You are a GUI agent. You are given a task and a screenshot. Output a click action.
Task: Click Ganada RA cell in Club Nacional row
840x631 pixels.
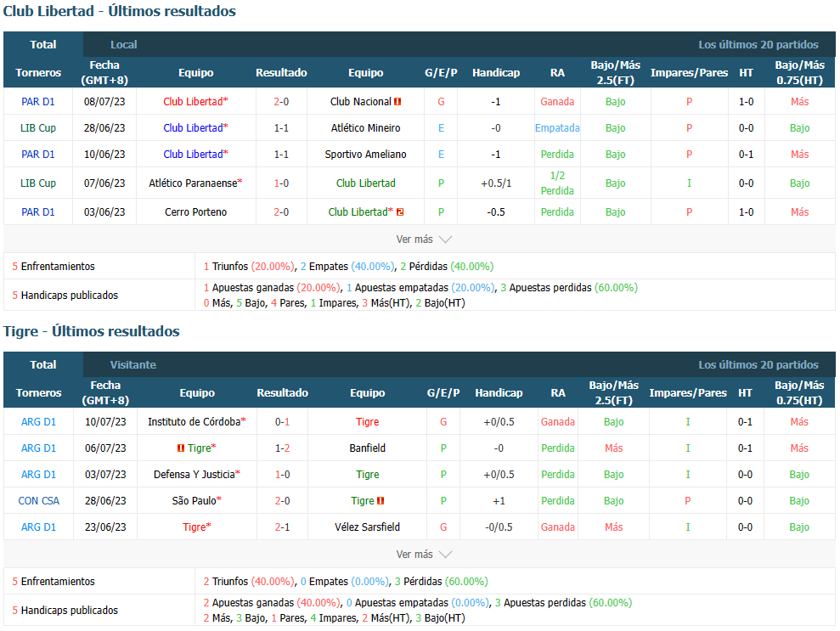tap(557, 102)
